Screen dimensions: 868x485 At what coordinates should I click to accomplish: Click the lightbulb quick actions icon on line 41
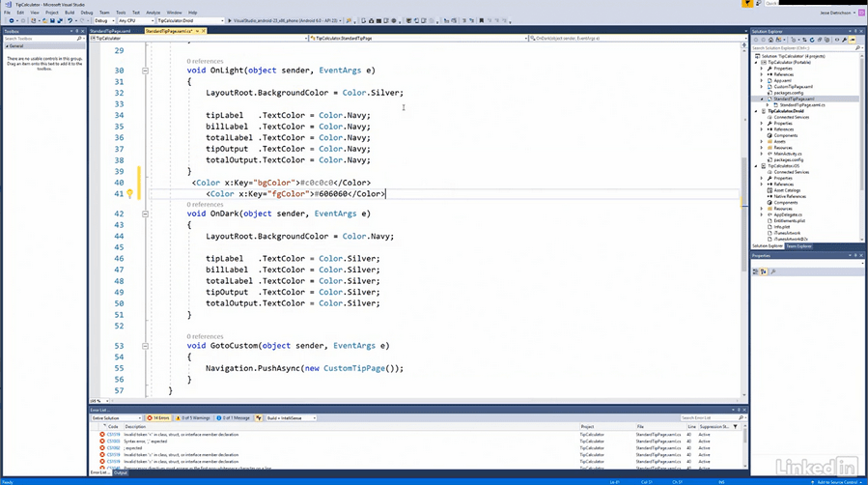pyautogui.click(x=129, y=194)
